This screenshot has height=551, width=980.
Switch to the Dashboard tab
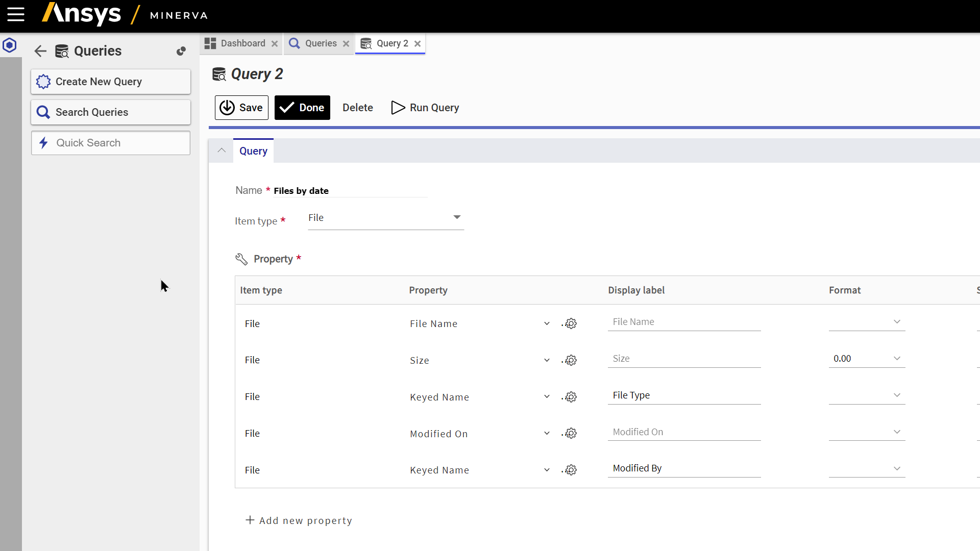pos(236,43)
